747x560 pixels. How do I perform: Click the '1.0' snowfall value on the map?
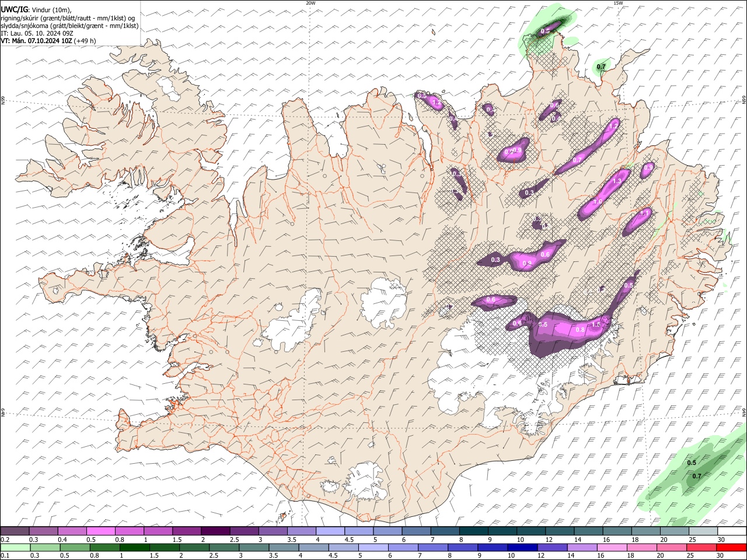[598, 201]
